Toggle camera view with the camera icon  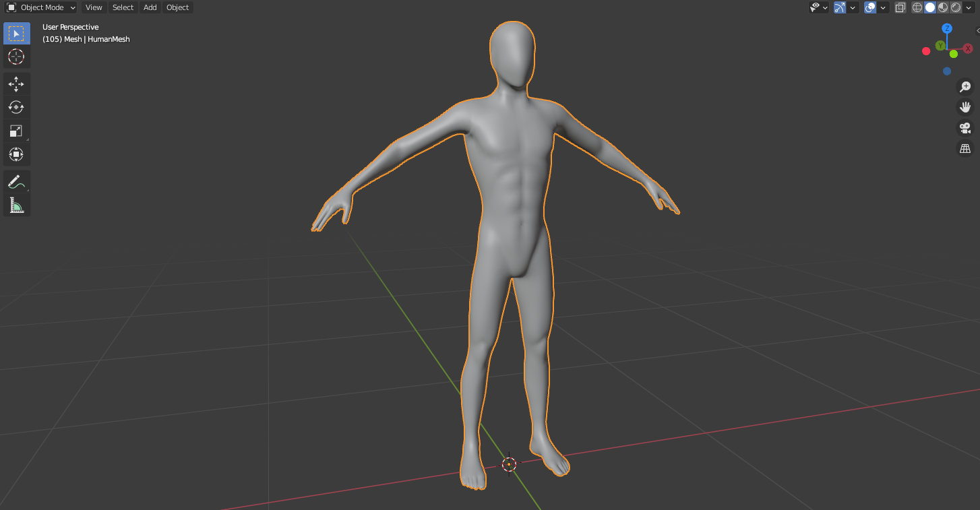pos(965,128)
